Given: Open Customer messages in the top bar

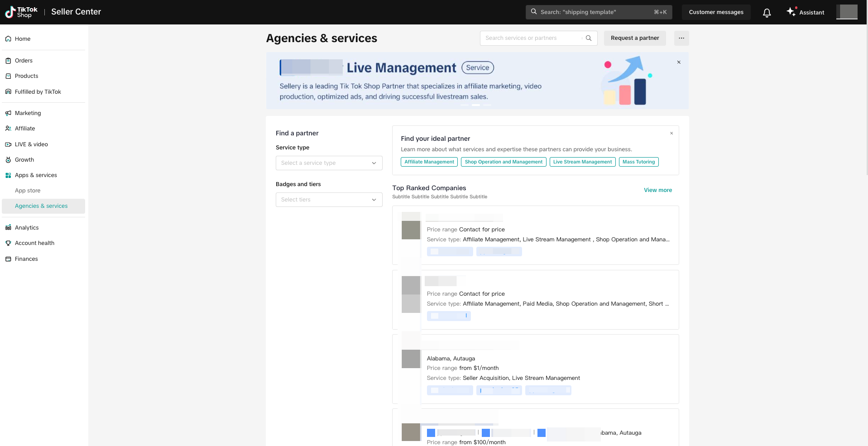Looking at the screenshot, I should point(716,12).
